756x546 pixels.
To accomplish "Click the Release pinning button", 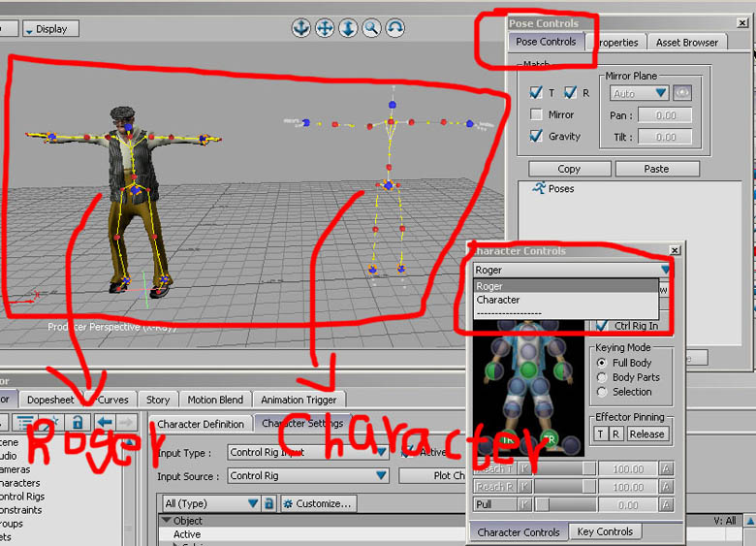I will point(646,434).
